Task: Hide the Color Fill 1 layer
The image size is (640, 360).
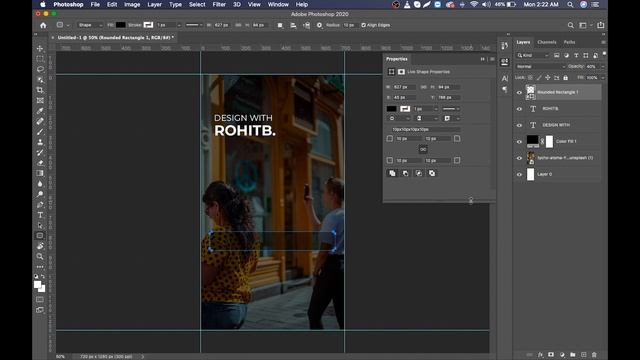Action: click(519, 142)
